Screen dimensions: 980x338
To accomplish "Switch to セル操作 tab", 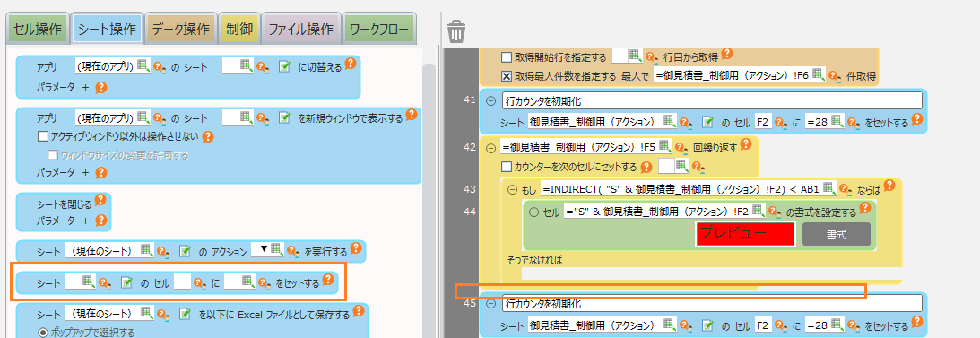I will (38, 29).
